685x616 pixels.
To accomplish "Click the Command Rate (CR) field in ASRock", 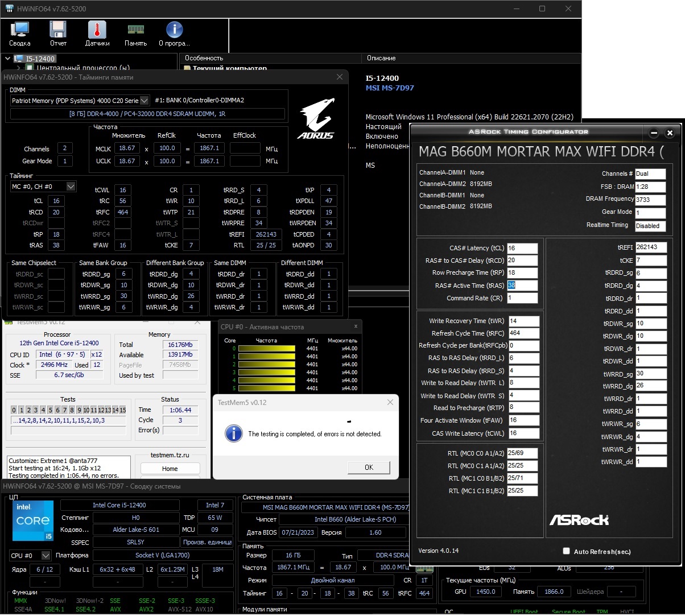I will (522, 298).
